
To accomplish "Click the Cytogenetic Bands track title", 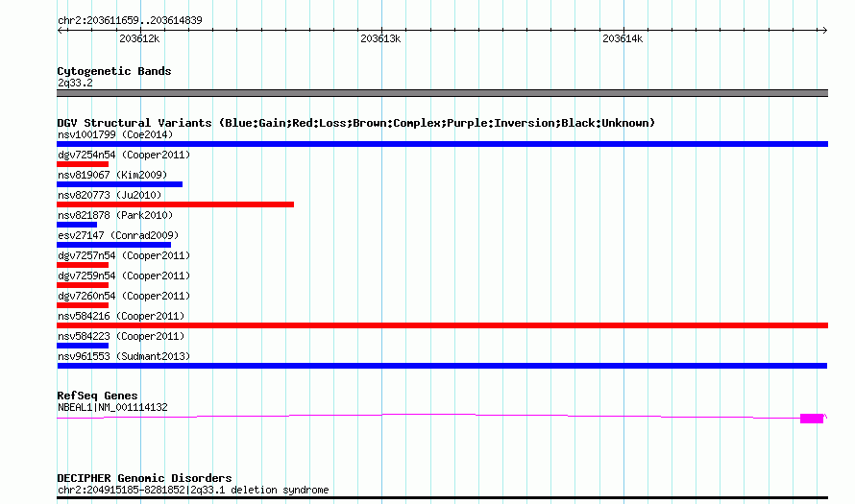I will (114, 71).
